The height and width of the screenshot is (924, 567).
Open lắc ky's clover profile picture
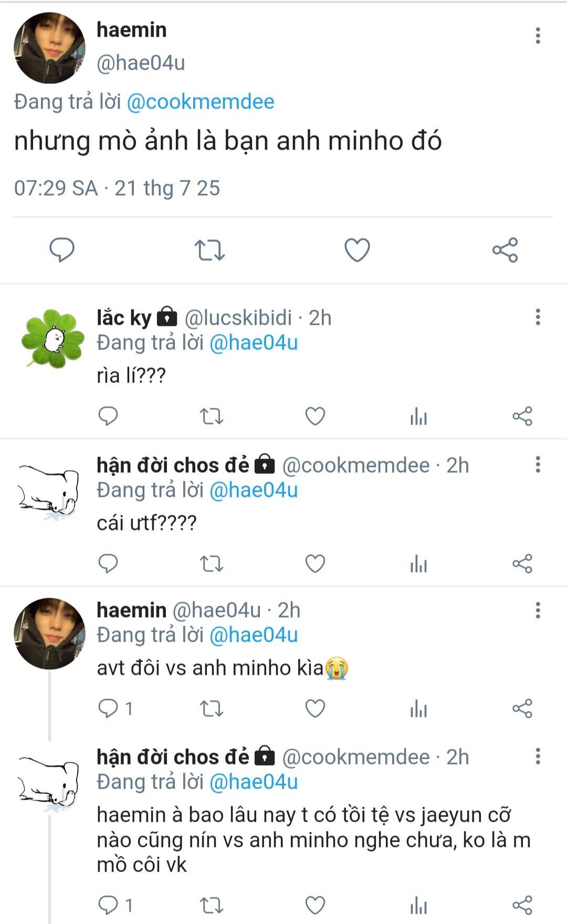[52, 338]
